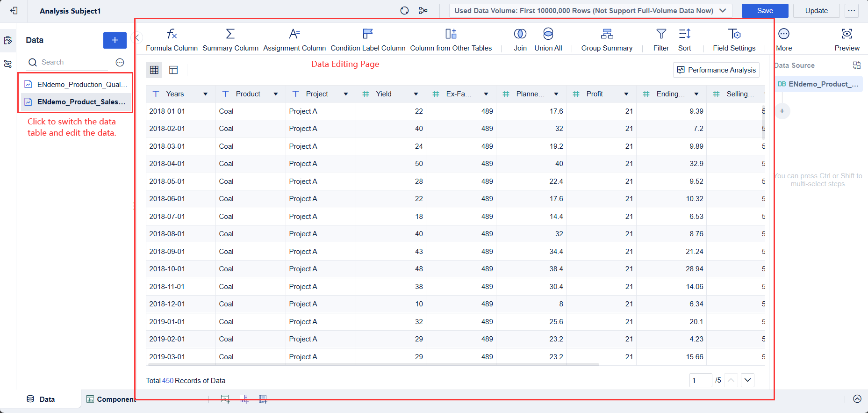Select the Condition Label Column tool
Screen dimensions: 868x413
coord(368,40)
